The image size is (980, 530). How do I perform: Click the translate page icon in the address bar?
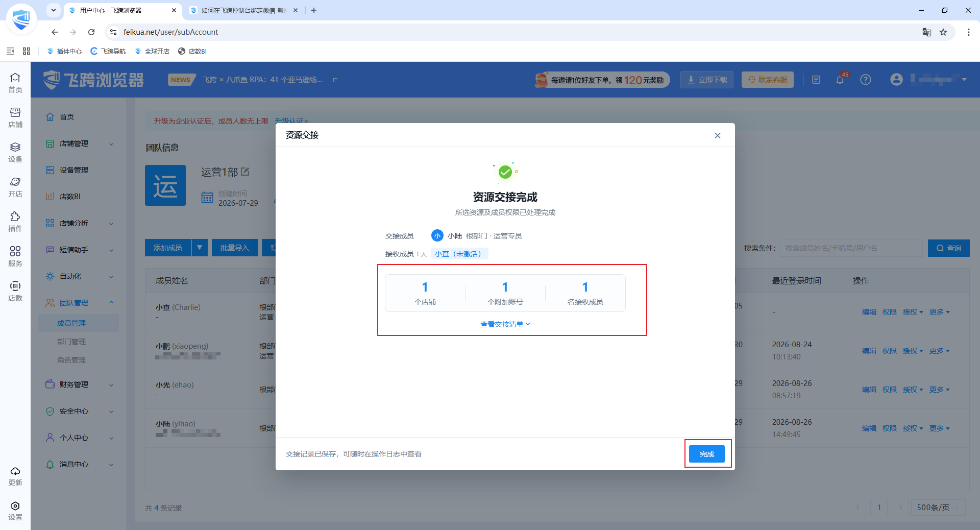[927, 32]
